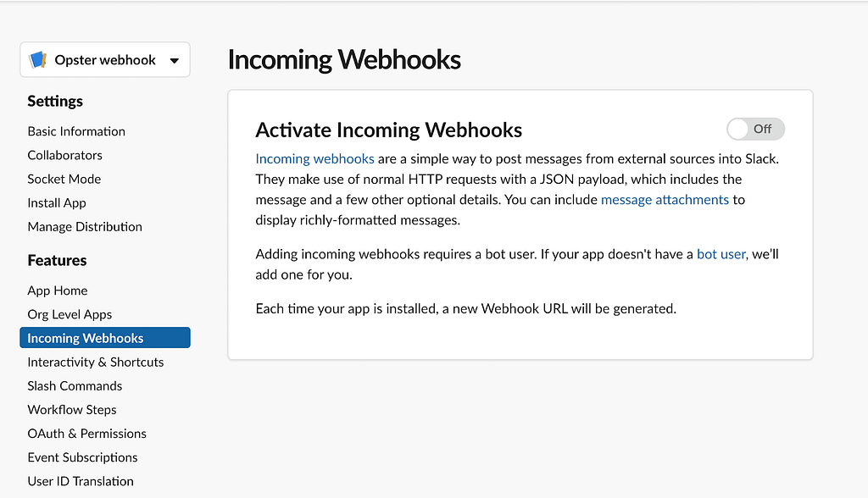This screenshot has height=498, width=868.
Task: Select Event Subscriptions
Action: [x=82, y=457]
